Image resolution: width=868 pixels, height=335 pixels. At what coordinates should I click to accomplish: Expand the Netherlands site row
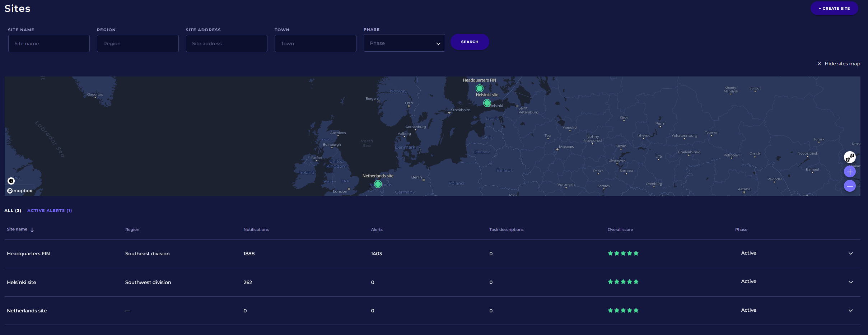tap(850, 311)
